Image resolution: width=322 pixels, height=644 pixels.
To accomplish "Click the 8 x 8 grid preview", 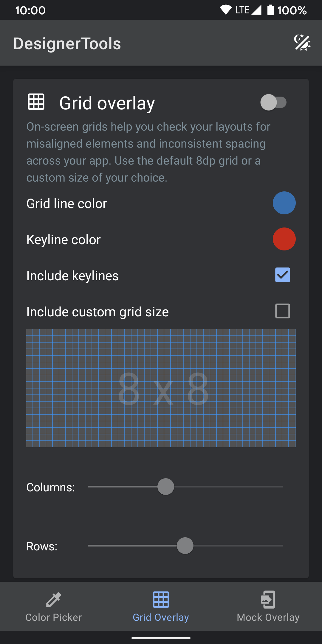I will click(x=161, y=388).
